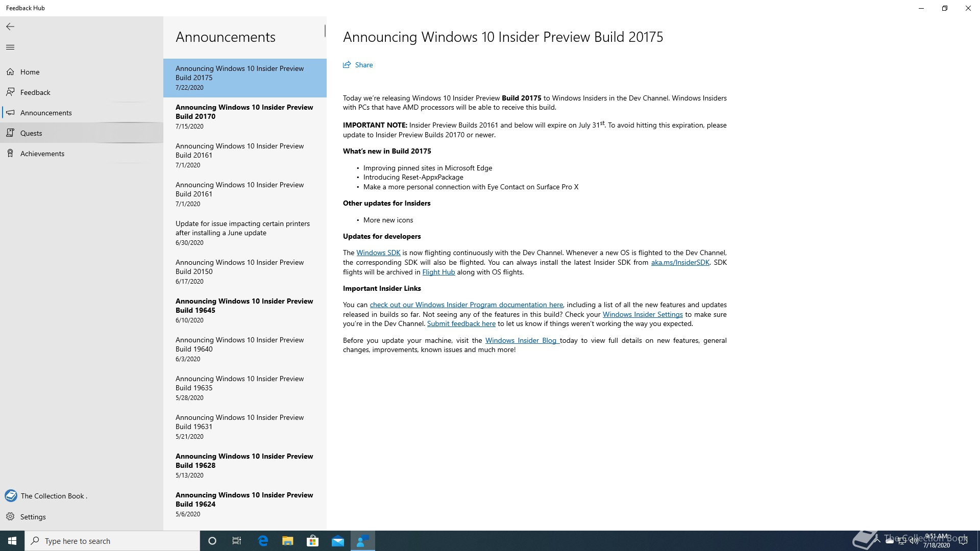Open File Explorer from taskbar
980x551 pixels.
coord(288,541)
